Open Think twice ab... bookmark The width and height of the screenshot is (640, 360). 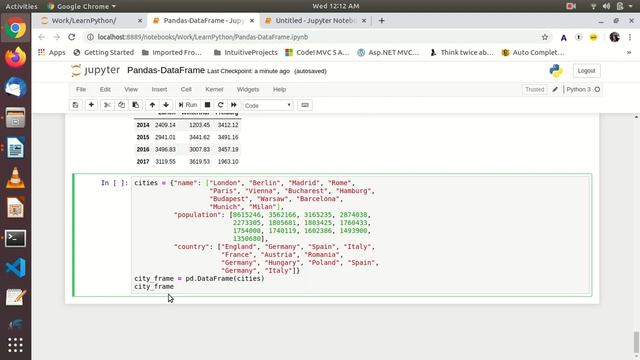(x=462, y=52)
